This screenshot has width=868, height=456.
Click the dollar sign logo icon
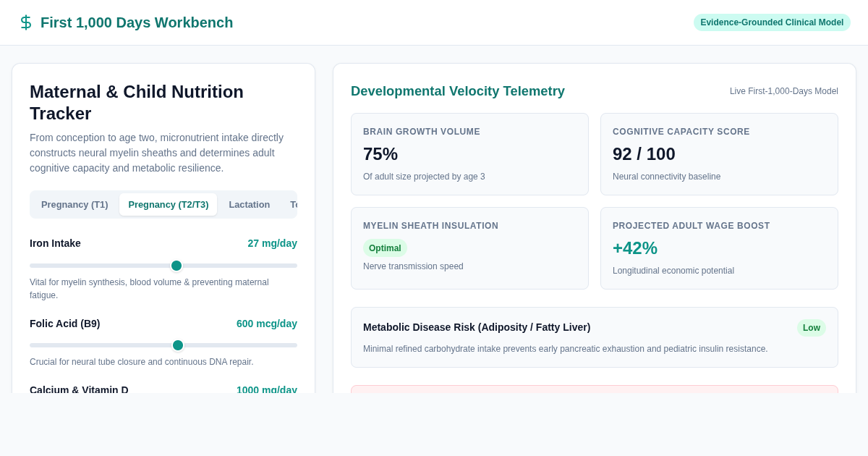coord(26,22)
